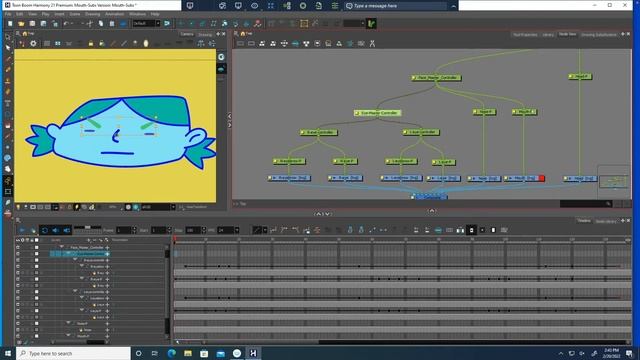
Task: Click the highlighted teal icon in Node View toolbar
Action: pos(295,43)
